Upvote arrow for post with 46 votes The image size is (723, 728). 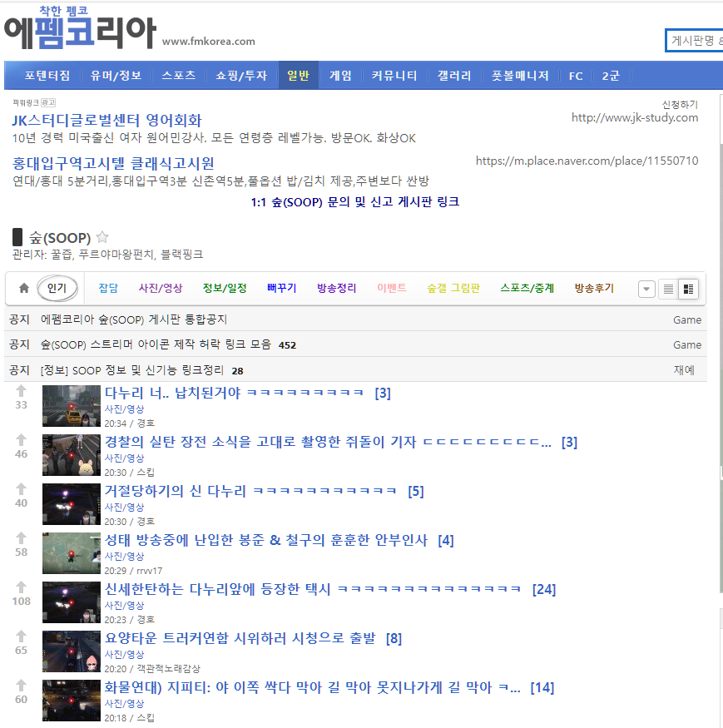(x=21, y=440)
